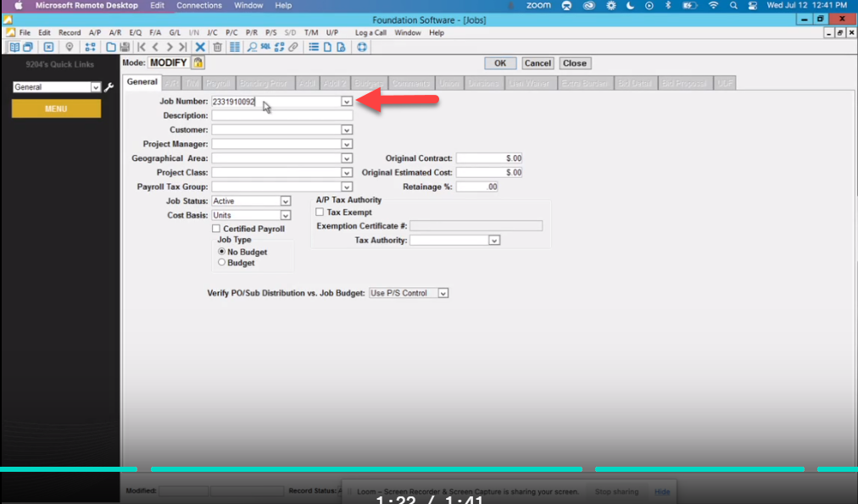Select the paperclip attachments icon
The width and height of the screenshot is (858, 504).
click(293, 47)
